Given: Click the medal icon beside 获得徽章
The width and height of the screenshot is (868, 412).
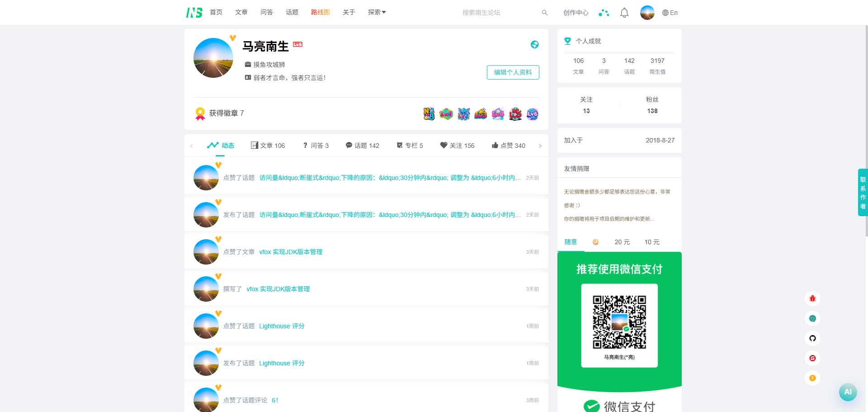Looking at the screenshot, I should pyautogui.click(x=200, y=114).
